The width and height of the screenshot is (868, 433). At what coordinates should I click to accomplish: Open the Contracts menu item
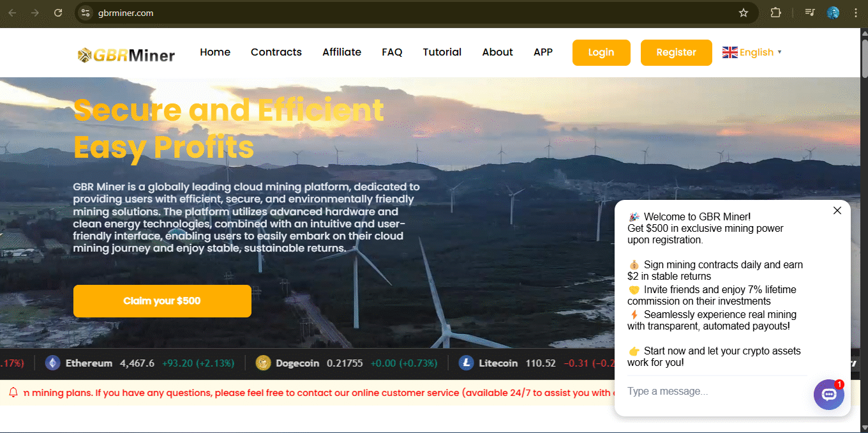point(276,52)
